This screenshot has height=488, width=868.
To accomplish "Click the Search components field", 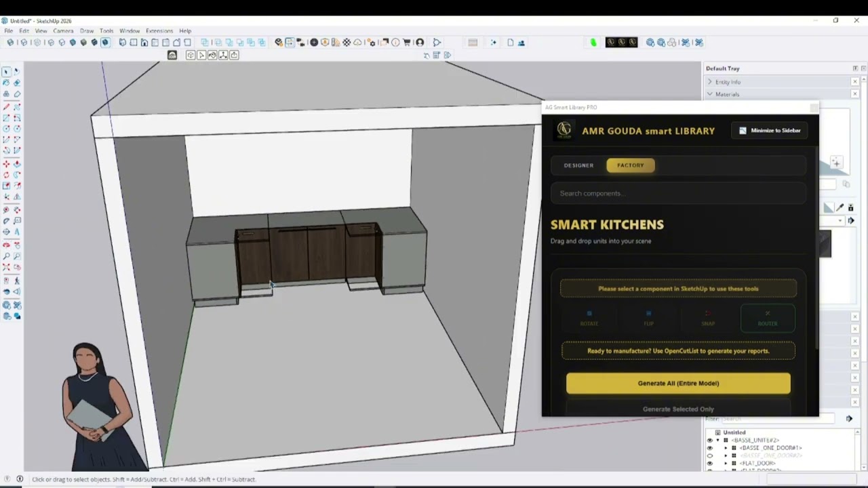I will coord(678,193).
